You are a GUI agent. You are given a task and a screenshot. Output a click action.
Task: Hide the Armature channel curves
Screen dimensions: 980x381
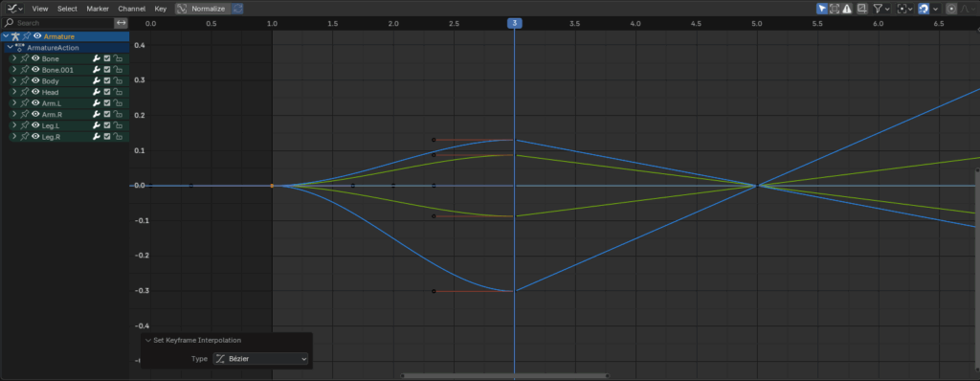point(37,36)
